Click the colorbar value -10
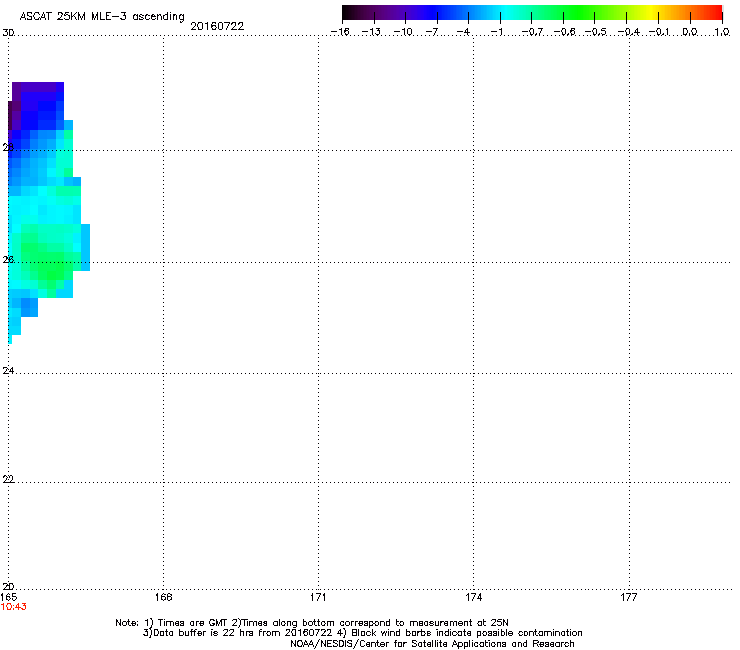The image size is (740, 650). (x=403, y=32)
